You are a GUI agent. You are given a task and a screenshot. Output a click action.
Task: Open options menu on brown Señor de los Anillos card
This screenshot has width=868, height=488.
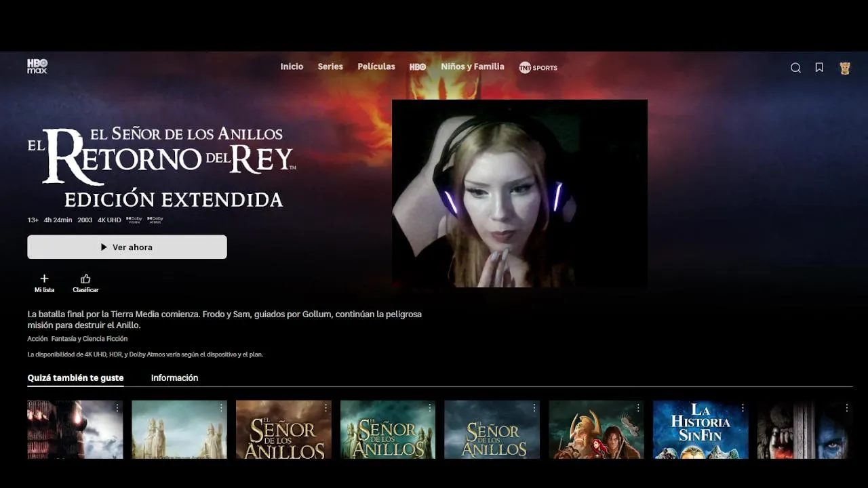(325, 408)
